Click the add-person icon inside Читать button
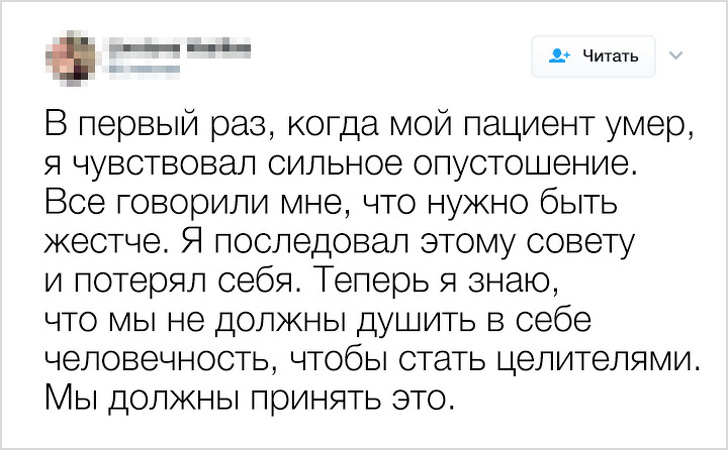The image size is (728, 450). tap(558, 56)
